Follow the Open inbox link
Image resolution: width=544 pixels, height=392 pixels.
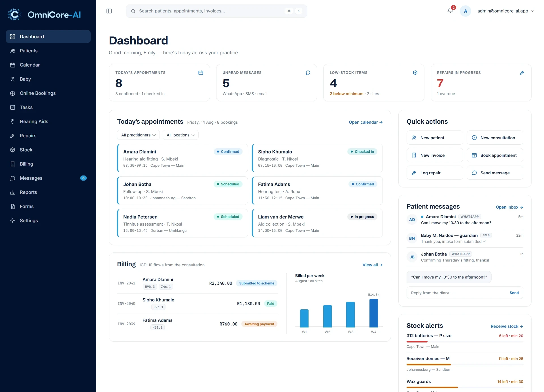coord(509,207)
